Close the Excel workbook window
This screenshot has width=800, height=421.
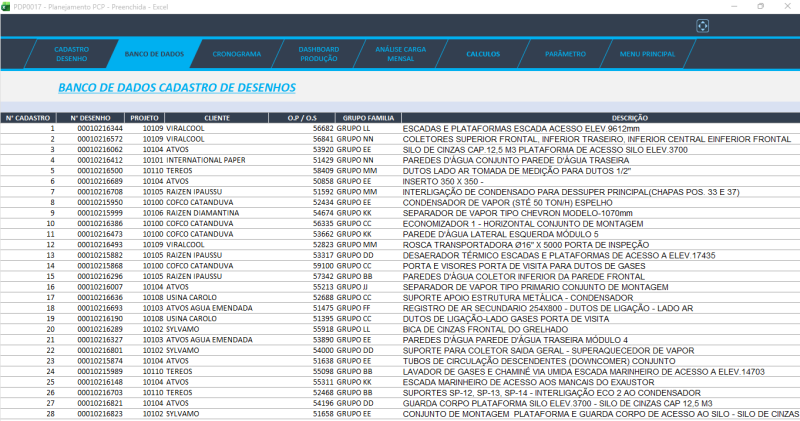coord(787,6)
